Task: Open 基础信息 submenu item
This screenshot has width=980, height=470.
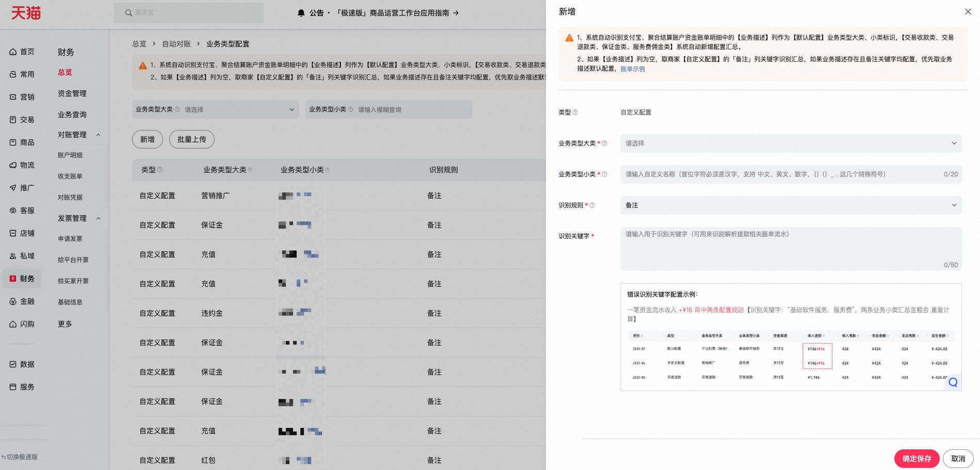Action: (x=70, y=302)
